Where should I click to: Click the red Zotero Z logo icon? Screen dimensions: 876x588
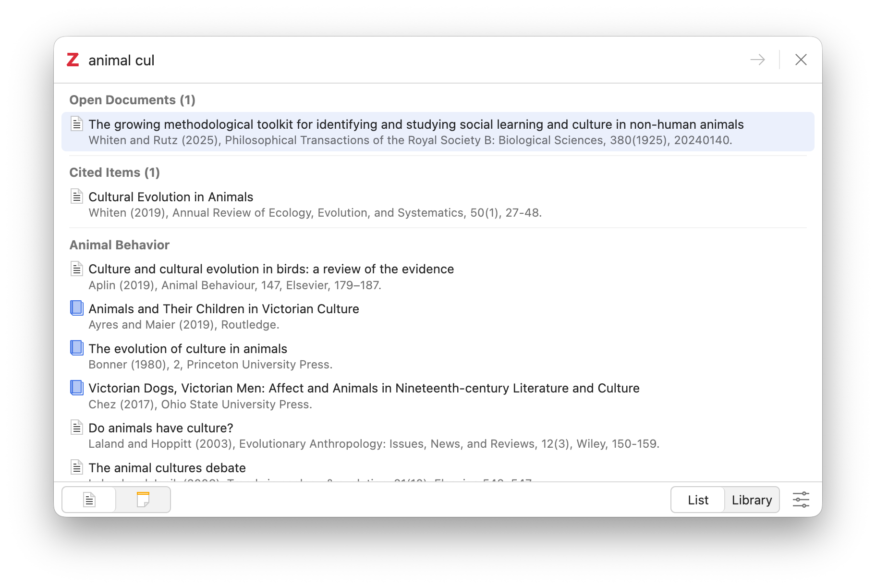coord(73,60)
